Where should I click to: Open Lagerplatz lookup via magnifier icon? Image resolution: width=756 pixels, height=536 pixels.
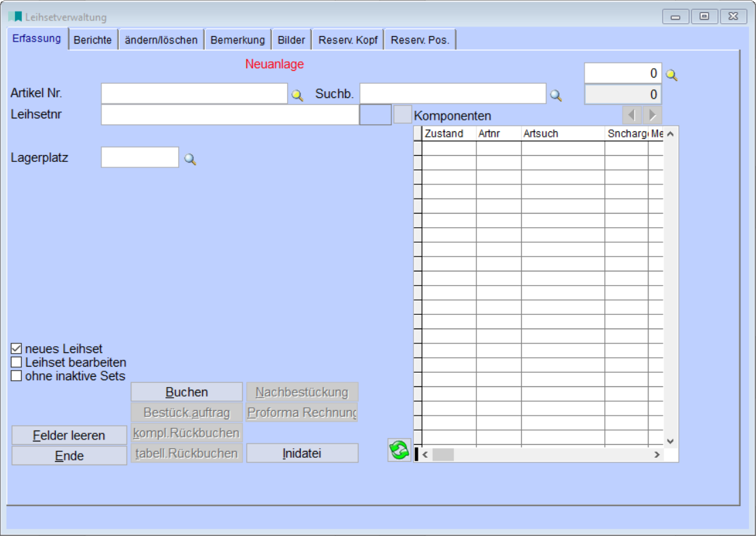(x=191, y=159)
